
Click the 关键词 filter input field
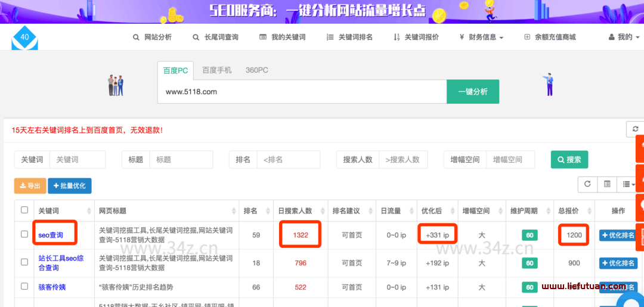77,160
